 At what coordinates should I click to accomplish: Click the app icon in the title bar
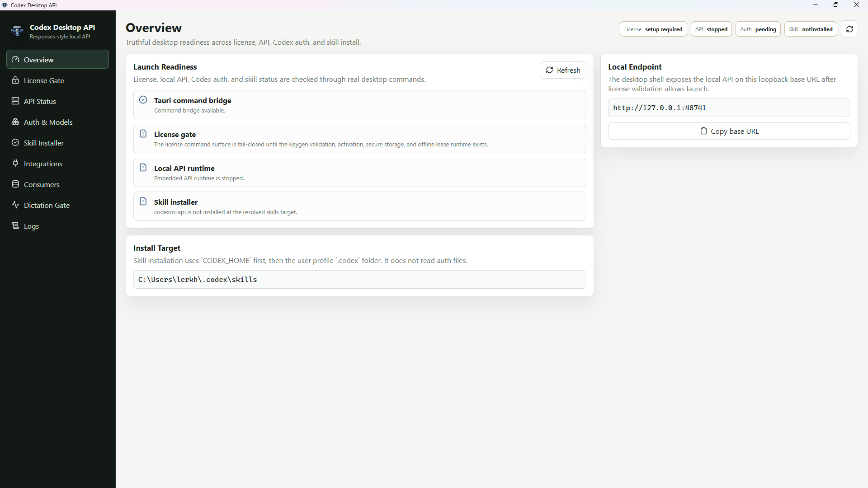(5, 5)
